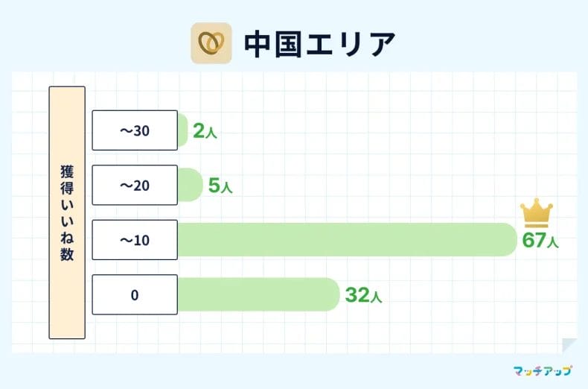Select the ～20 category box

click(x=135, y=186)
